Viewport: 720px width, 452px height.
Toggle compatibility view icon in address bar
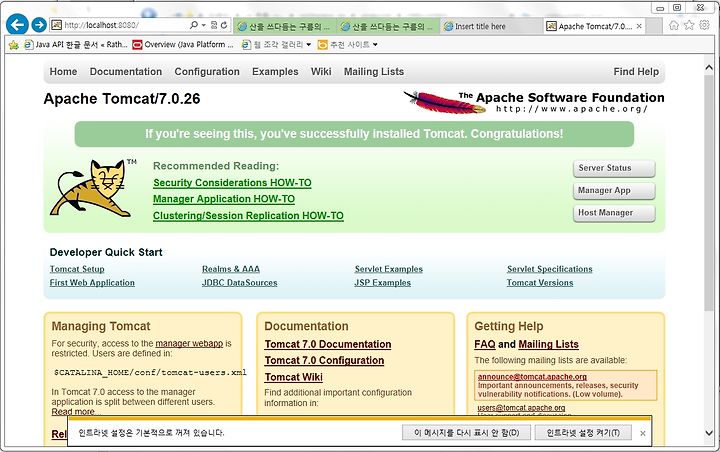point(214,25)
